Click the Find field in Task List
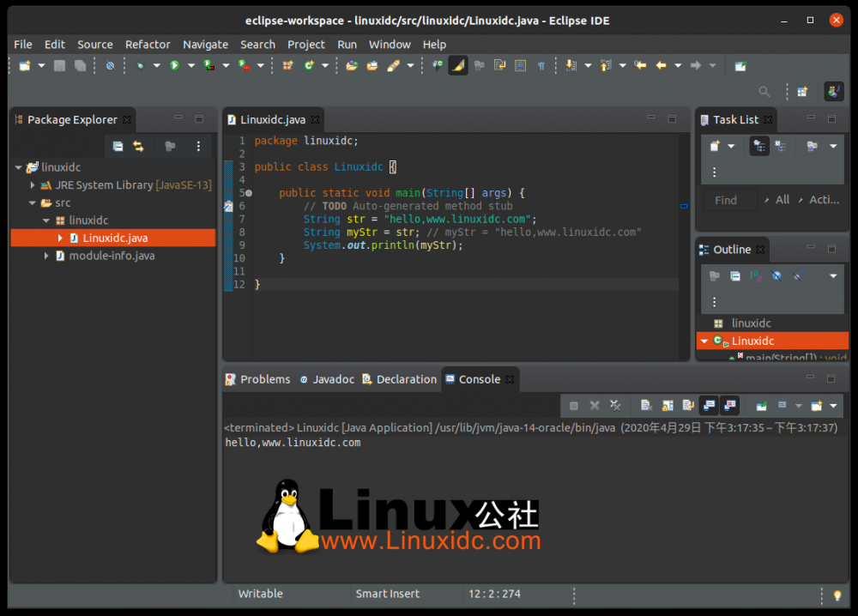The height and width of the screenshot is (616, 858). (x=730, y=200)
